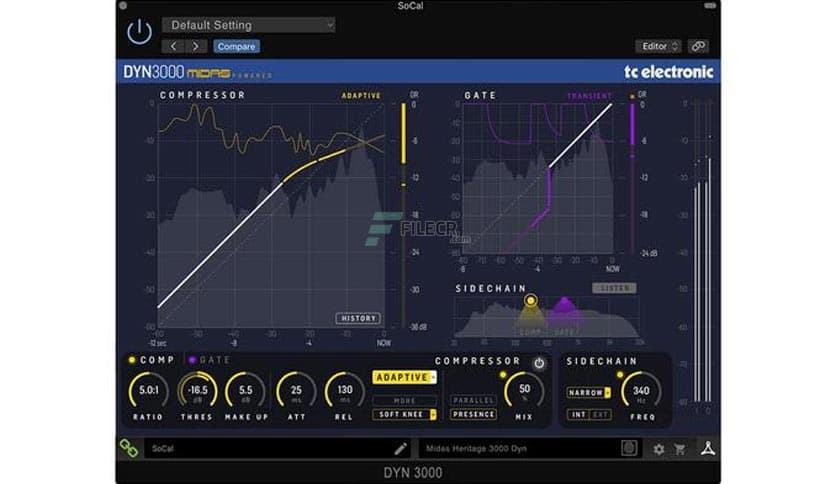Click the link icon beside Editor
Viewport: 836px width, 484px height.
click(698, 46)
